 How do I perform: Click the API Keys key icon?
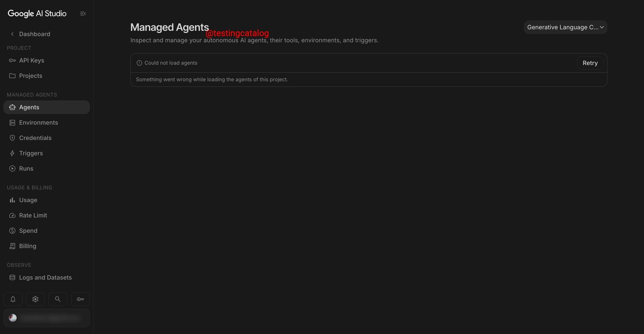click(12, 60)
